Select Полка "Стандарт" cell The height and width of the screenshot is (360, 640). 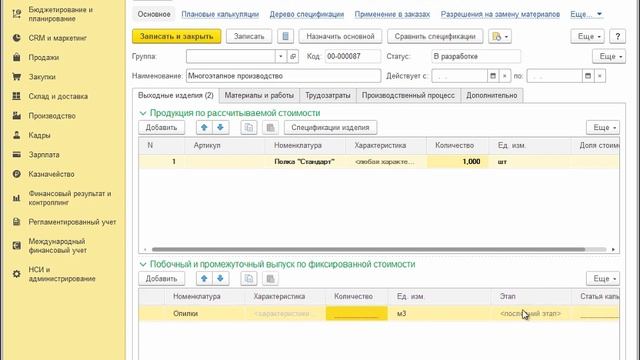coord(304,162)
